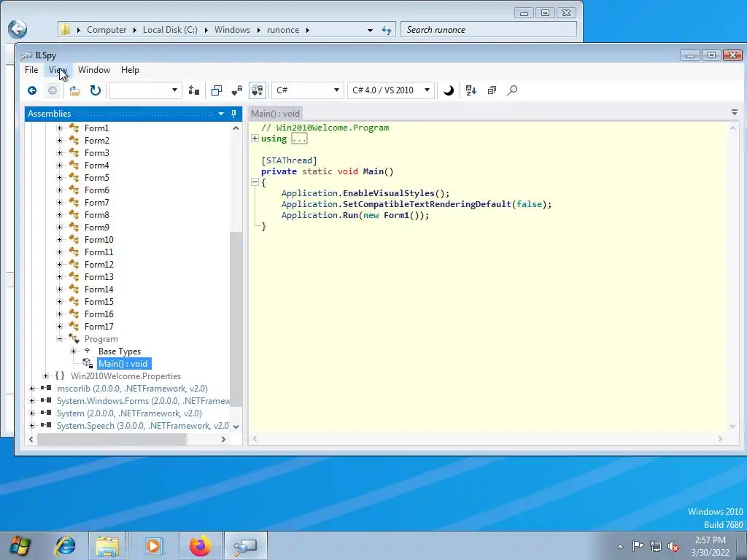Open the document tab list dropdown
This screenshot has width=747, height=560.
click(734, 113)
